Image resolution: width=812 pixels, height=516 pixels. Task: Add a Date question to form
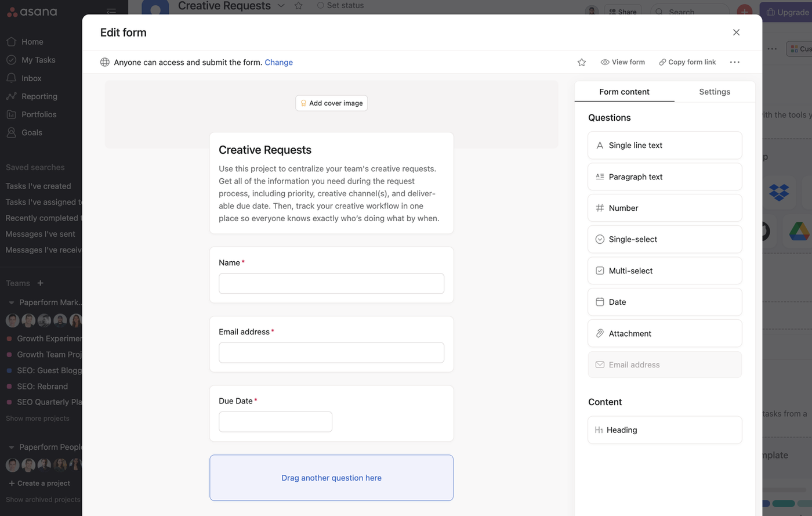665,302
